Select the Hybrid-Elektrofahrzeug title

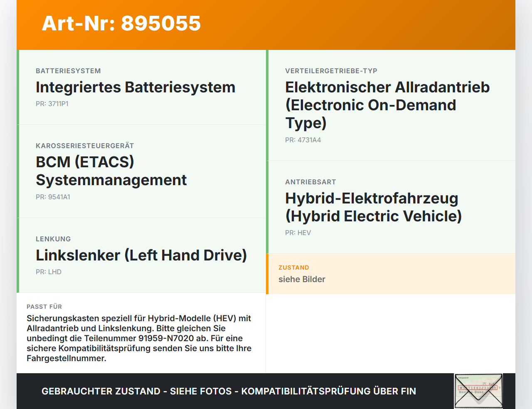(x=373, y=207)
